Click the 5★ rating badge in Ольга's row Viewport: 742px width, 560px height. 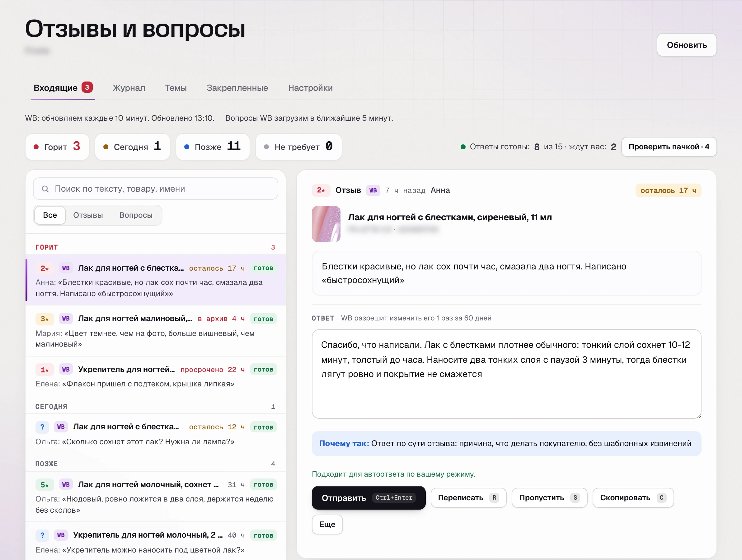pyautogui.click(x=45, y=484)
